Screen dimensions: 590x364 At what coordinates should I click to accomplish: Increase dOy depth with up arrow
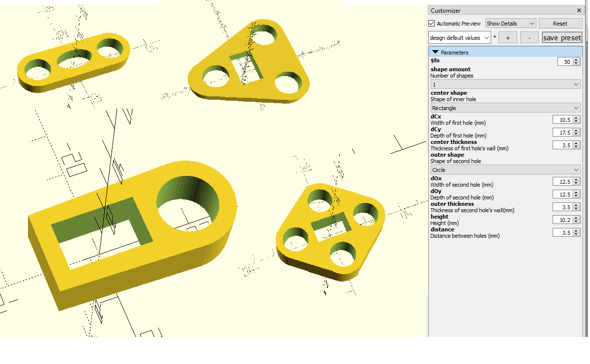[x=577, y=193]
